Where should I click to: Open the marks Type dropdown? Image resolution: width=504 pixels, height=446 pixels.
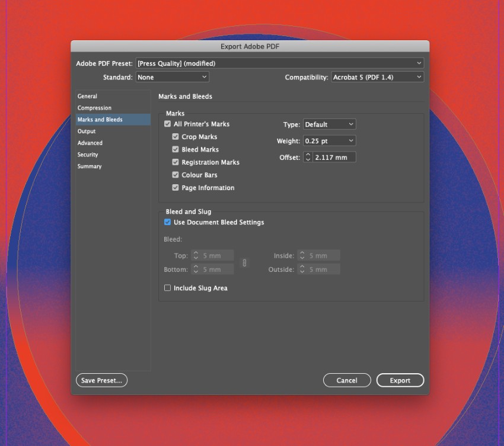pos(329,124)
